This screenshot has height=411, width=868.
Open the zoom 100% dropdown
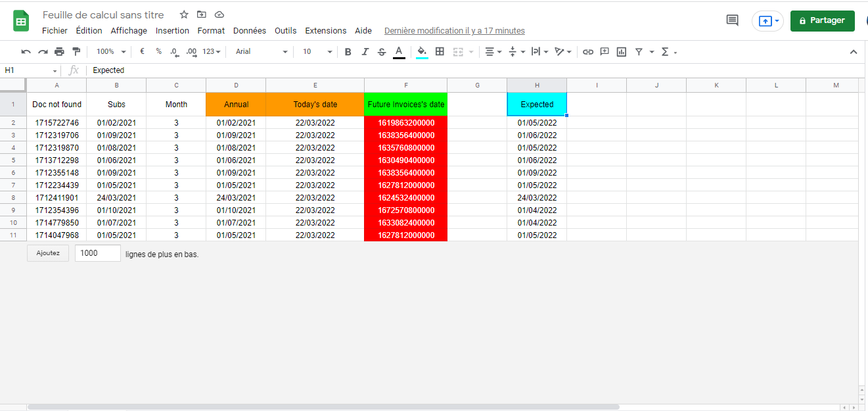click(111, 51)
